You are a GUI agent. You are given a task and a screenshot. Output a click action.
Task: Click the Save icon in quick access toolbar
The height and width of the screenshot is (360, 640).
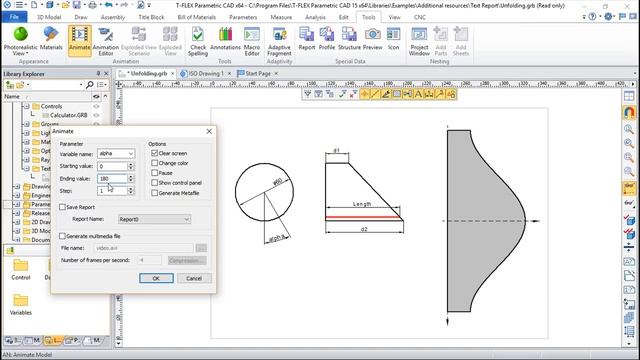click(x=77, y=5)
